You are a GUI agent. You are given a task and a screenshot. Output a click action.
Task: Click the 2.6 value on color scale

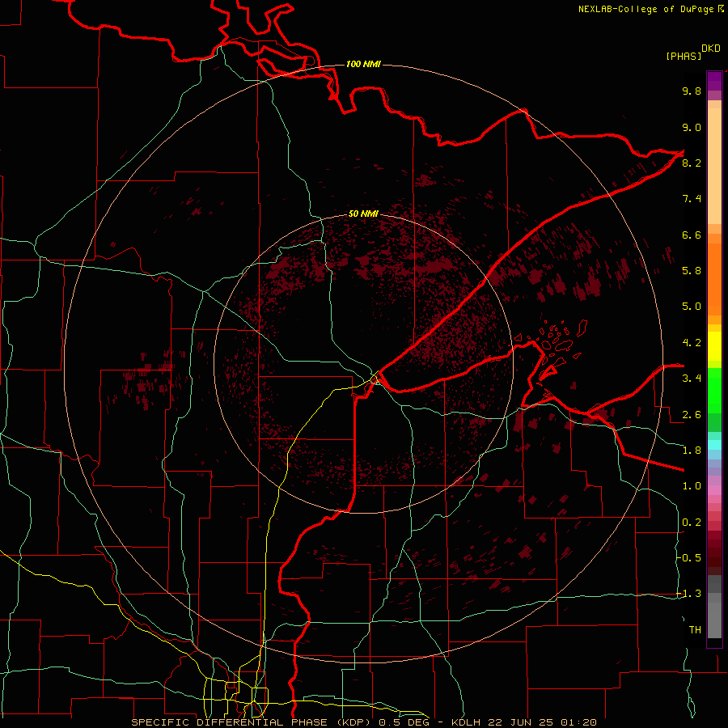click(692, 415)
